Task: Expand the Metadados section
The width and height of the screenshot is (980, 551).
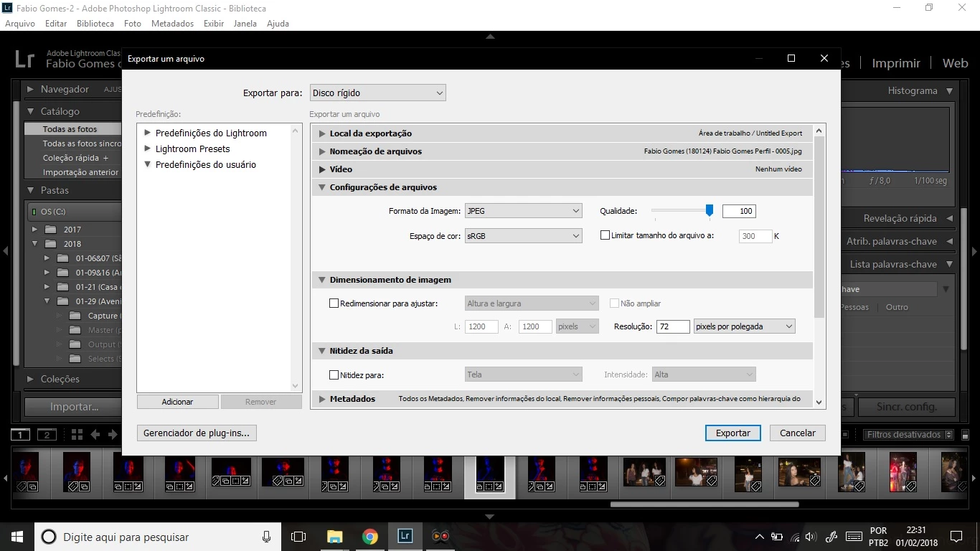Action: [323, 399]
